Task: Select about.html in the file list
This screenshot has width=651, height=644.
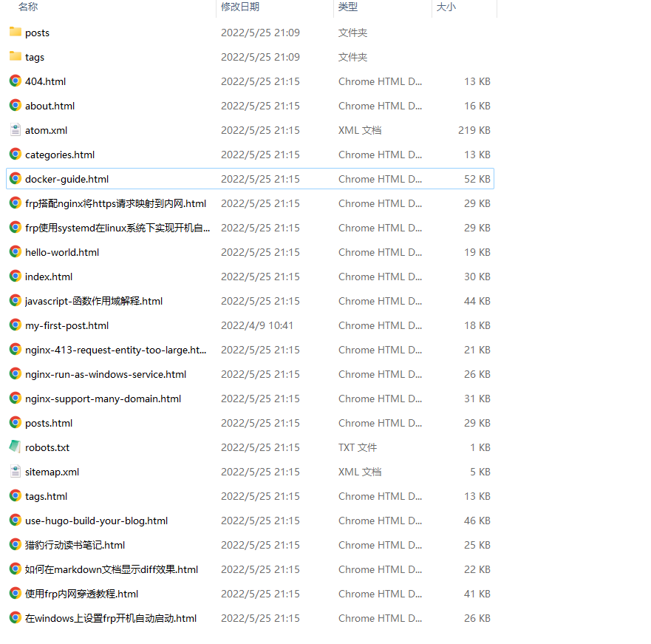Action: coord(50,106)
